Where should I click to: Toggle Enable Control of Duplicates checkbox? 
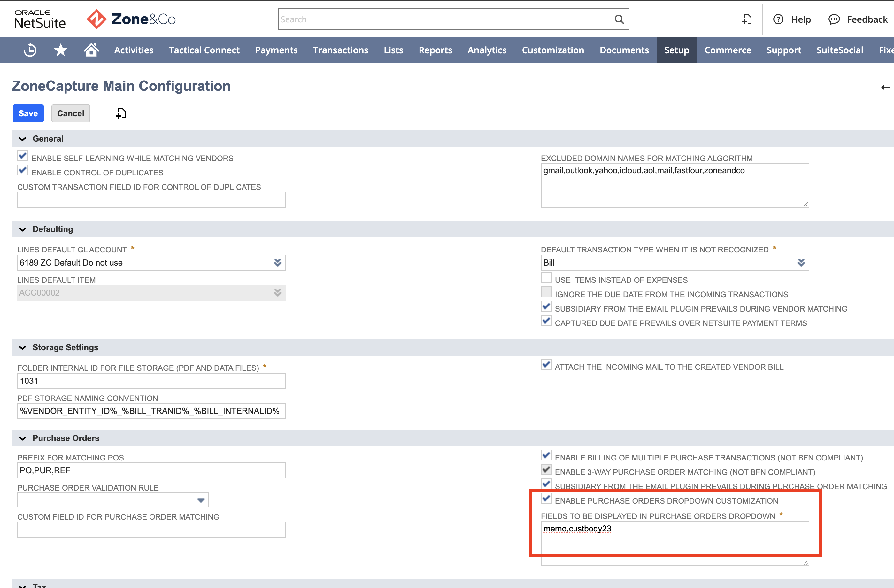click(23, 170)
